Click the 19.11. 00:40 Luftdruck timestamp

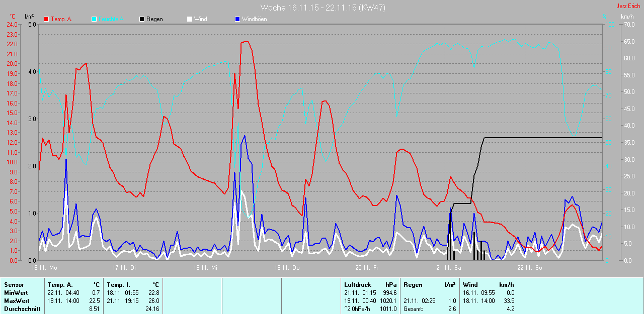[x=361, y=301]
